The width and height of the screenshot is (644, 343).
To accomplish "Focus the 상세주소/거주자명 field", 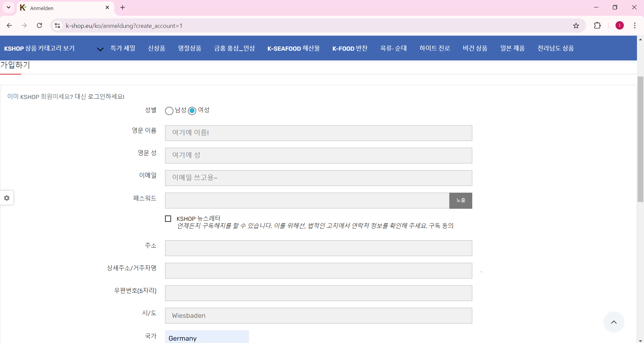I will pos(318,271).
